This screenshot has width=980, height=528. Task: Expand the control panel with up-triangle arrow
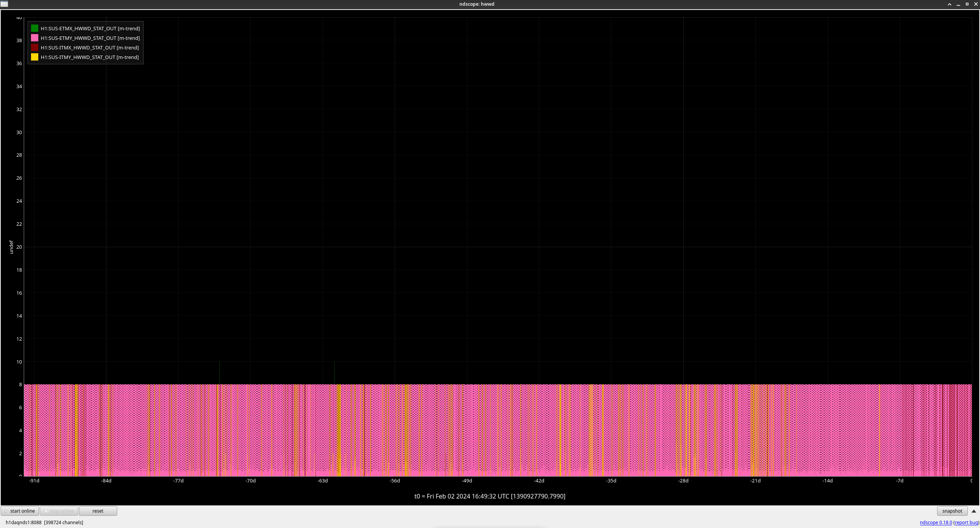click(973, 511)
